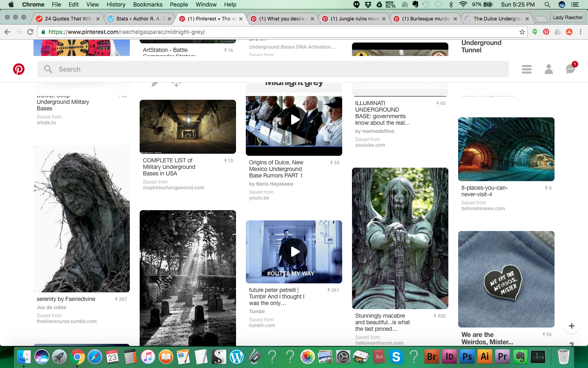Open Photoshop from the dock
This screenshot has height=368, width=588.
tap(467, 357)
